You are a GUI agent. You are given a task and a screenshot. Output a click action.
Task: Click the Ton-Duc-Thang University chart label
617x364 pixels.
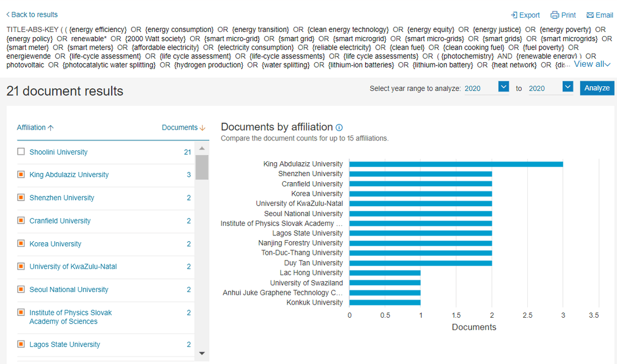click(x=302, y=253)
